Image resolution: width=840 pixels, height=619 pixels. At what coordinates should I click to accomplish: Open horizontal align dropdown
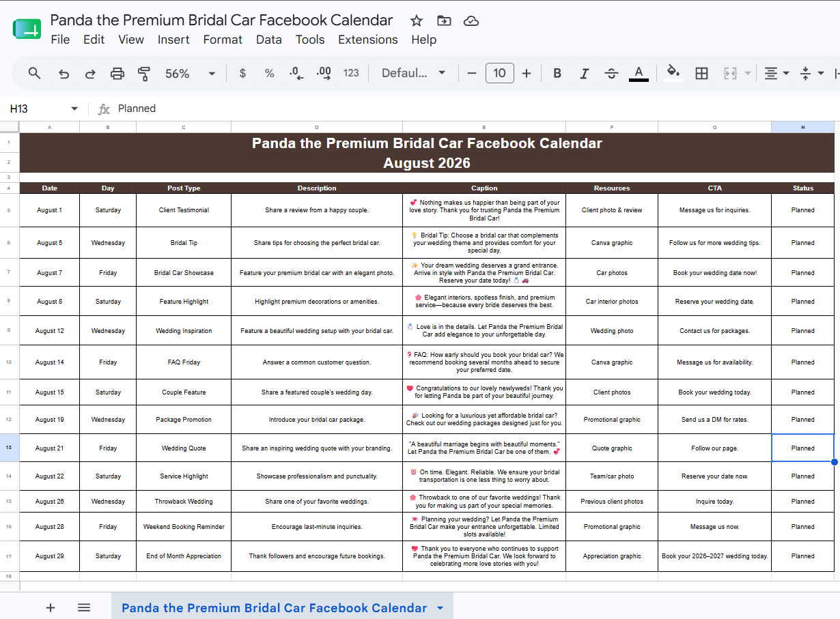776,73
